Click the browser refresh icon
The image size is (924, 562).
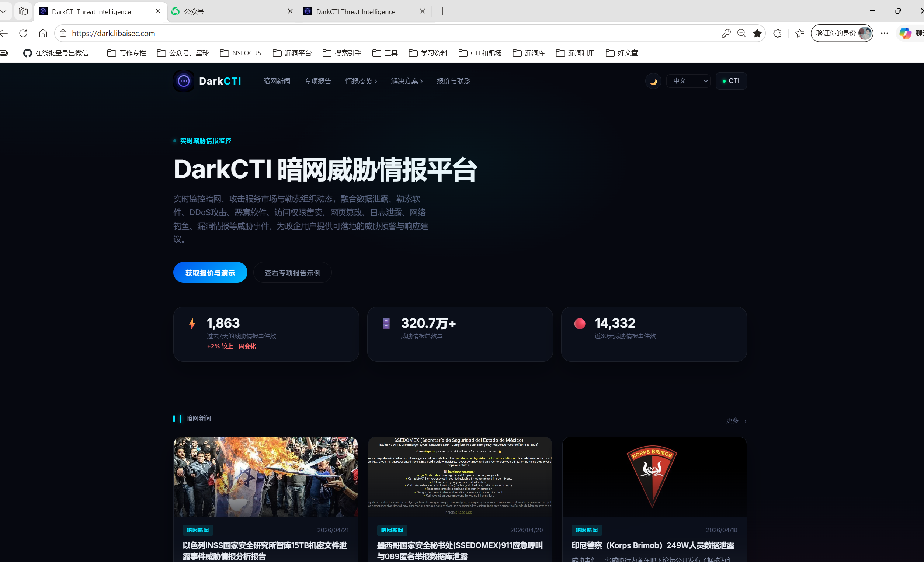click(x=23, y=33)
